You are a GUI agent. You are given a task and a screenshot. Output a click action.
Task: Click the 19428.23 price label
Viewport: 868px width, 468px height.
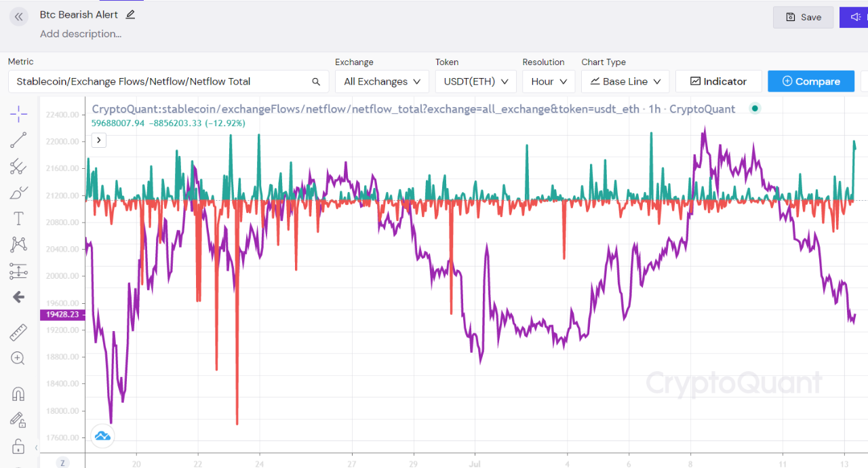point(61,315)
